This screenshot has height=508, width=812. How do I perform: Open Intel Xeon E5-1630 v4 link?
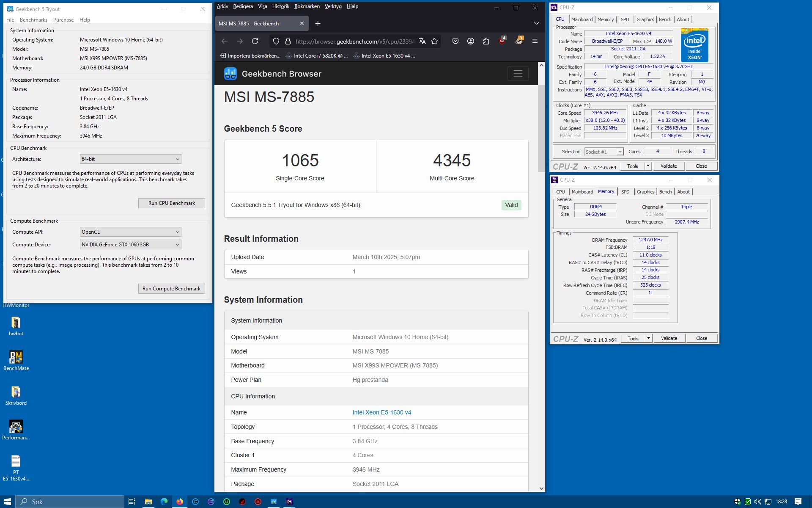coord(381,412)
